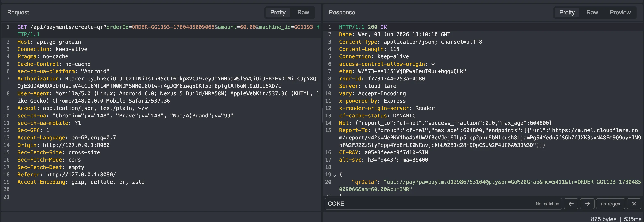Screen dimensions: 644x222
Task: Click the access-control-allow-origin header
Action: [387, 64]
